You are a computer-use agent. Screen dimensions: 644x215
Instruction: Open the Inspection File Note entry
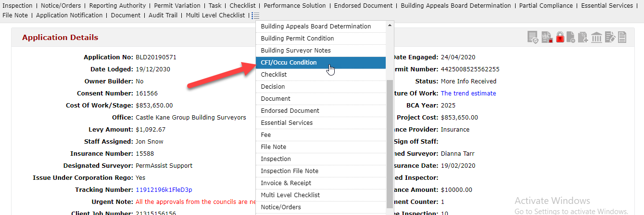point(321,171)
